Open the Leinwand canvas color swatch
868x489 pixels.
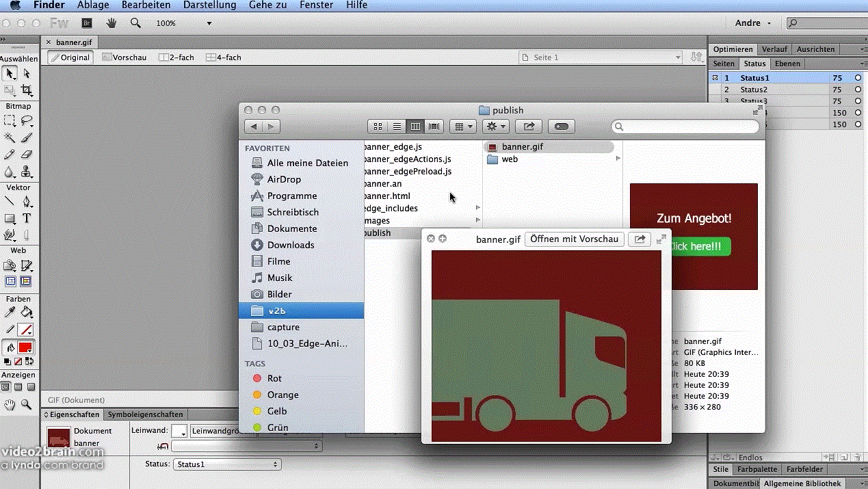point(179,431)
